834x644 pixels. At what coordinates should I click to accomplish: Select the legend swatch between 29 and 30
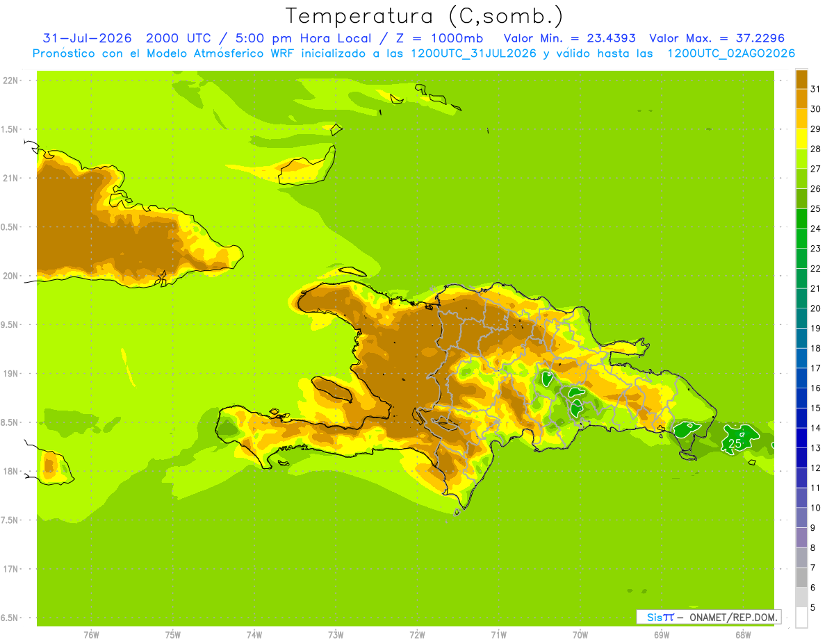click(801, 119)
